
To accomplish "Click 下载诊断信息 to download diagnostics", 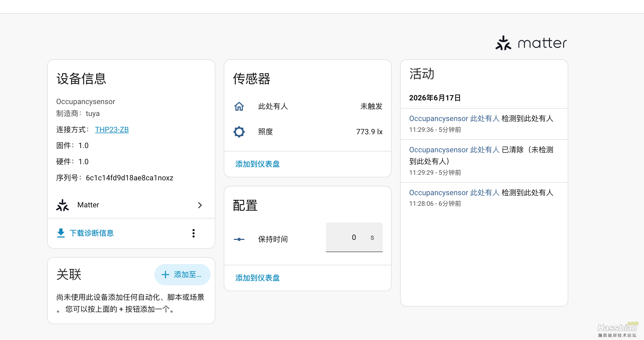I will coord(91,233).
